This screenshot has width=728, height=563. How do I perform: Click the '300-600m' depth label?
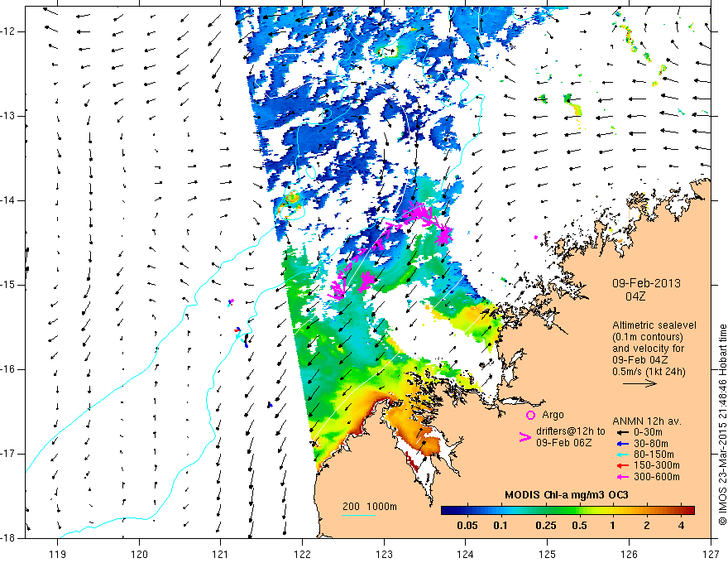click(657, 477)
